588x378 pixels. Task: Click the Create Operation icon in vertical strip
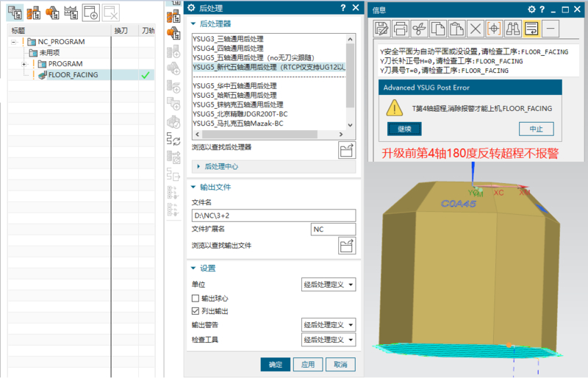173,86
